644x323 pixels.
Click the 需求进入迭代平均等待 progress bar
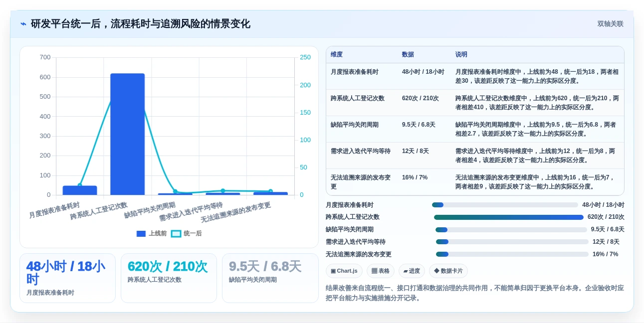(x=512, y=242)
